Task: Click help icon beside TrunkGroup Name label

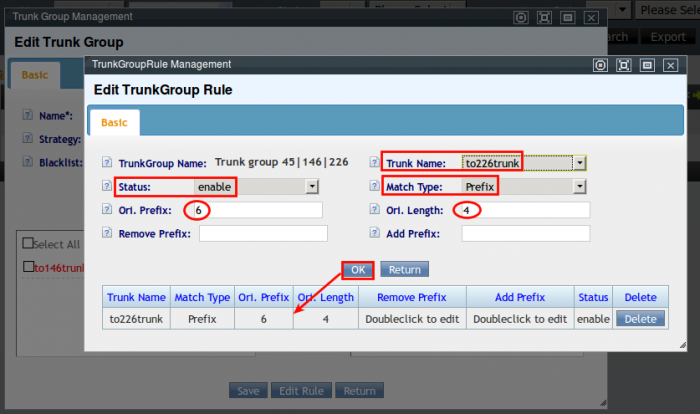Action: coord(108,163)
